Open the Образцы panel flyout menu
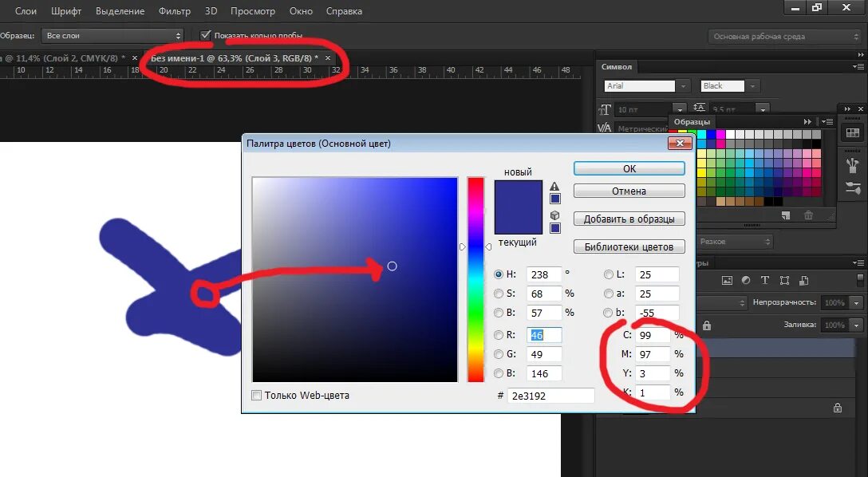This screenshot has height=477, width=868. pyautogui.click(x=827, y=121)
